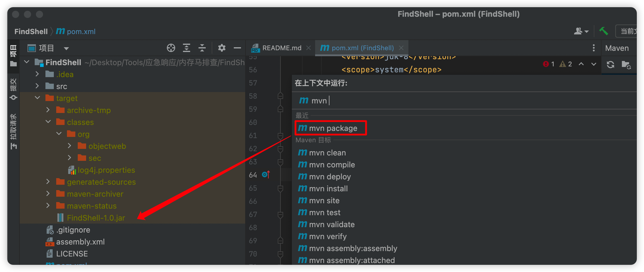Open the run configuration selector at top right

click(x=627, y=31)
